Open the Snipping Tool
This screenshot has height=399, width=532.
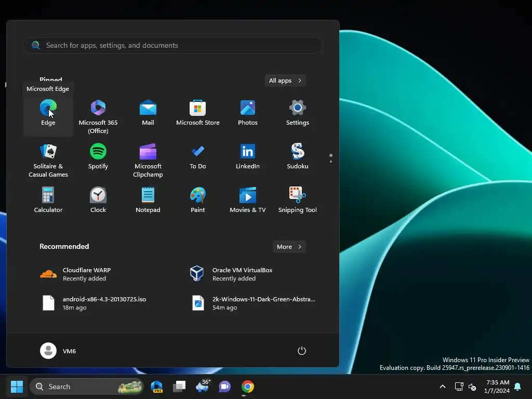pyautogui.click(x=298, y=200)
